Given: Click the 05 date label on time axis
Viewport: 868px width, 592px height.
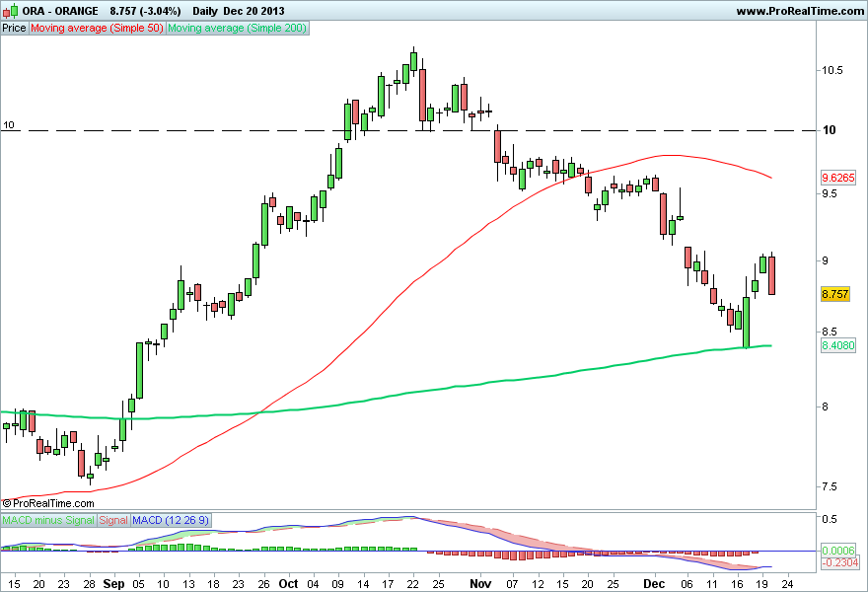Looking at the screenshot, I should click(x=138, y=584).
